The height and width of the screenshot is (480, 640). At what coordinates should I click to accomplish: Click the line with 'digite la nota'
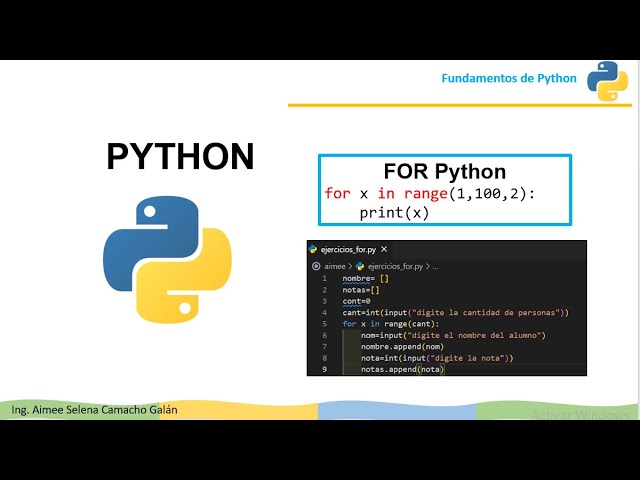click(x=437, y=358)
